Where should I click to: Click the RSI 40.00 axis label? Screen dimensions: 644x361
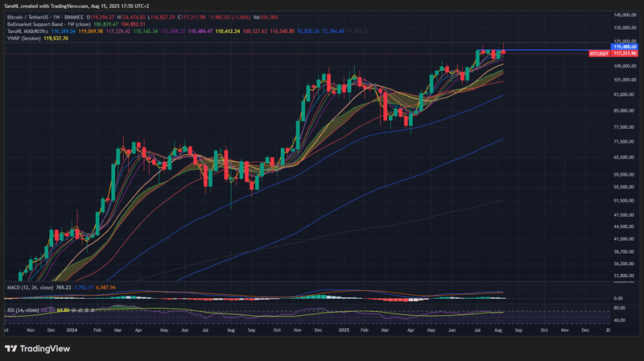619,320
